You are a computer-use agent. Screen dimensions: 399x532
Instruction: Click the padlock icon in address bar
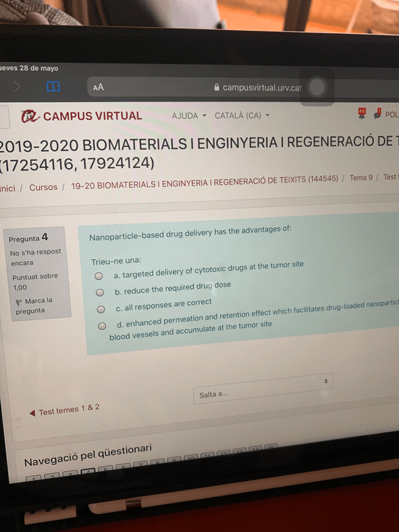217,87
